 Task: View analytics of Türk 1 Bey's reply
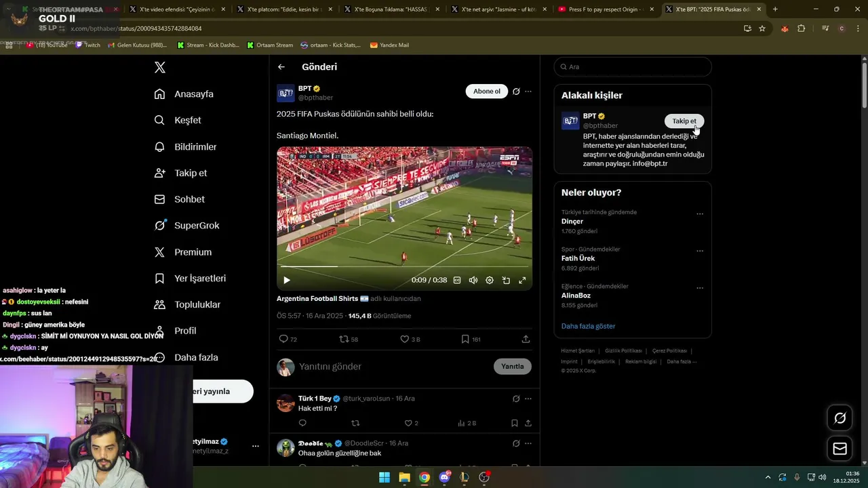click(x=467, y=423)
